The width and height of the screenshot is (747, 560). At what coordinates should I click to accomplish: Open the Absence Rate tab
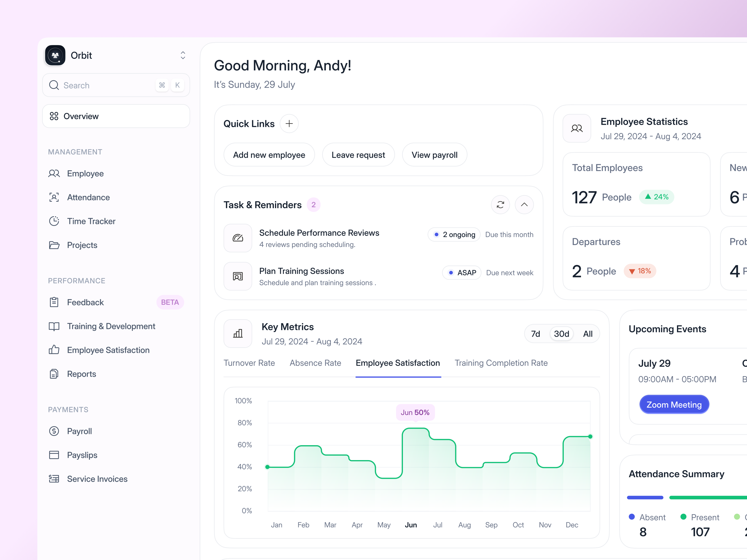pos(315,363)
